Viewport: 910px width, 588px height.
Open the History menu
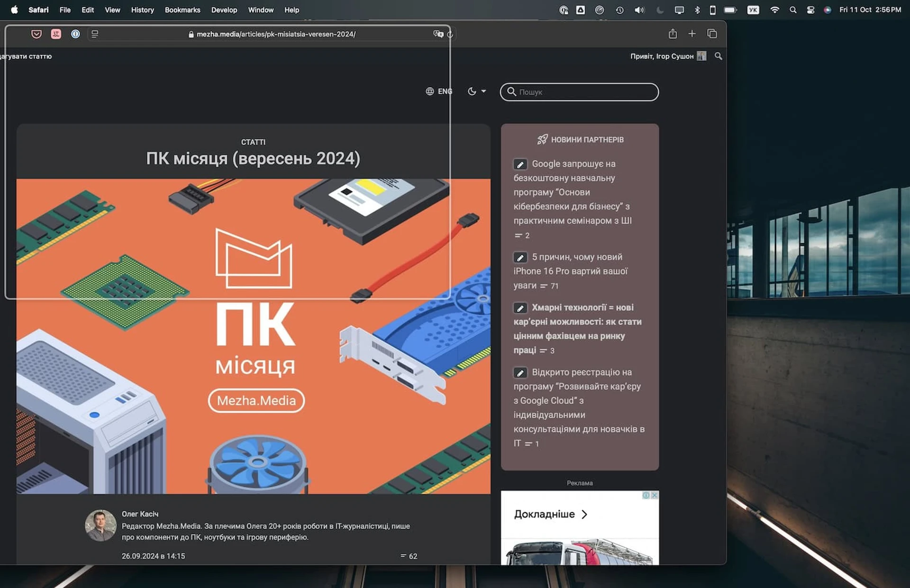point(142,9)
